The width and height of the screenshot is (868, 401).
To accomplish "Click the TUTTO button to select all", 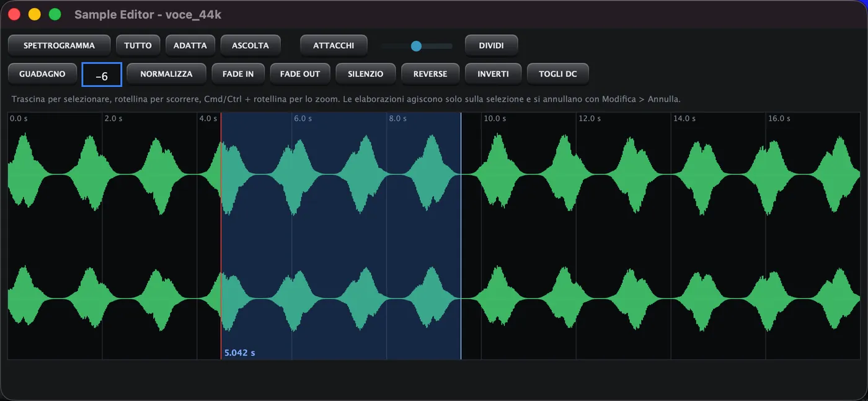I will pos(138,45).
